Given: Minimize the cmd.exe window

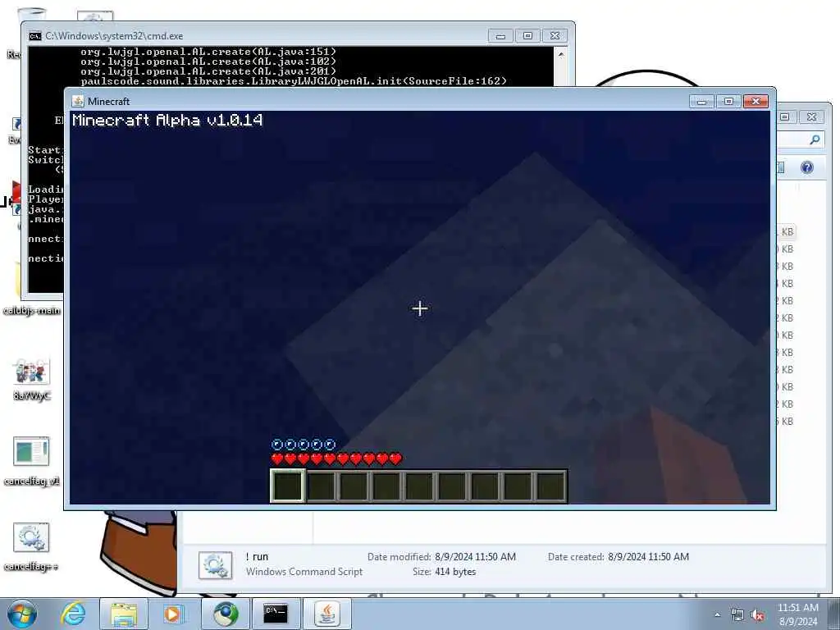Looking at the screenshot, I should [x=500, y=36].
